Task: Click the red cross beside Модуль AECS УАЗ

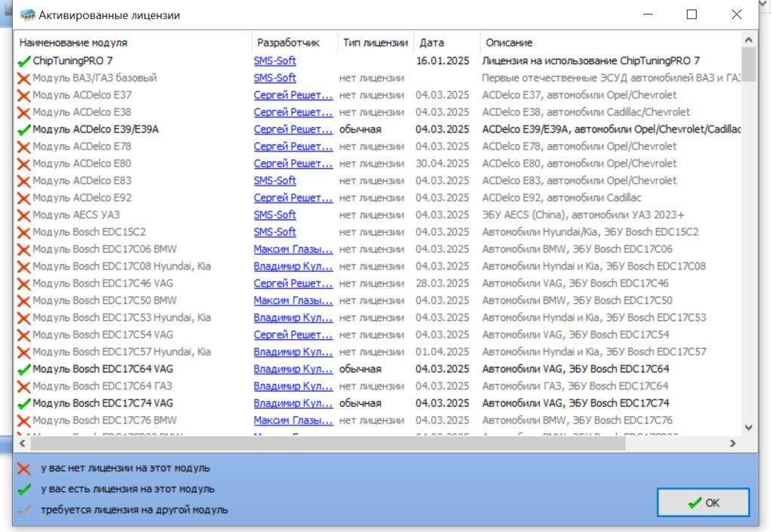Action: (x=23, y=216)
